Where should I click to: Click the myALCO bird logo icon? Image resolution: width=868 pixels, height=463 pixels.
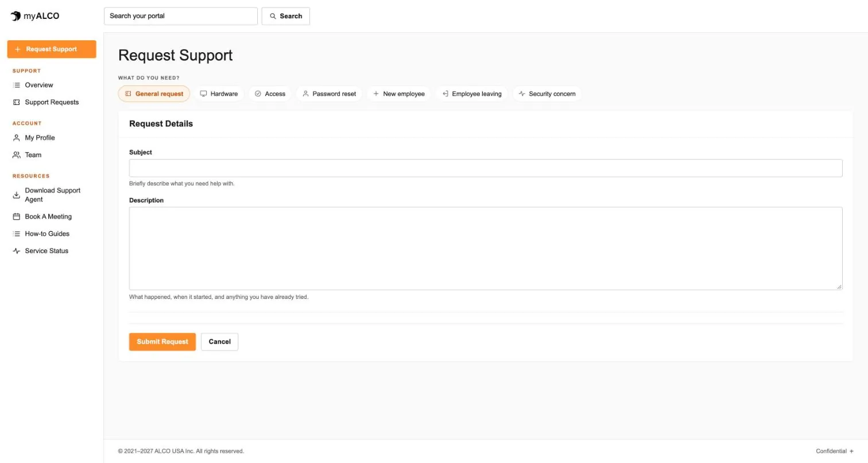[15, 16]
